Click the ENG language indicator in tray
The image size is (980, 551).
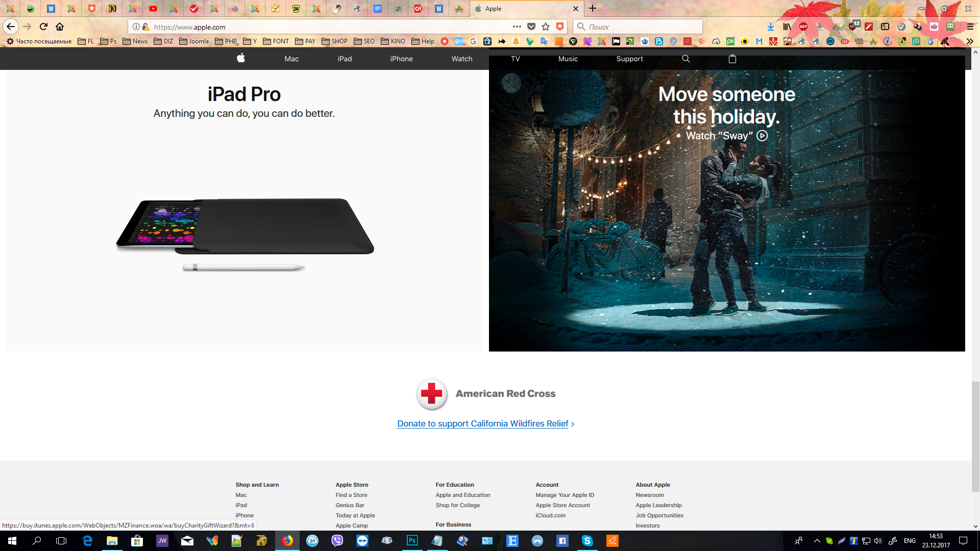pyautogui.click(x=910, y=541)
